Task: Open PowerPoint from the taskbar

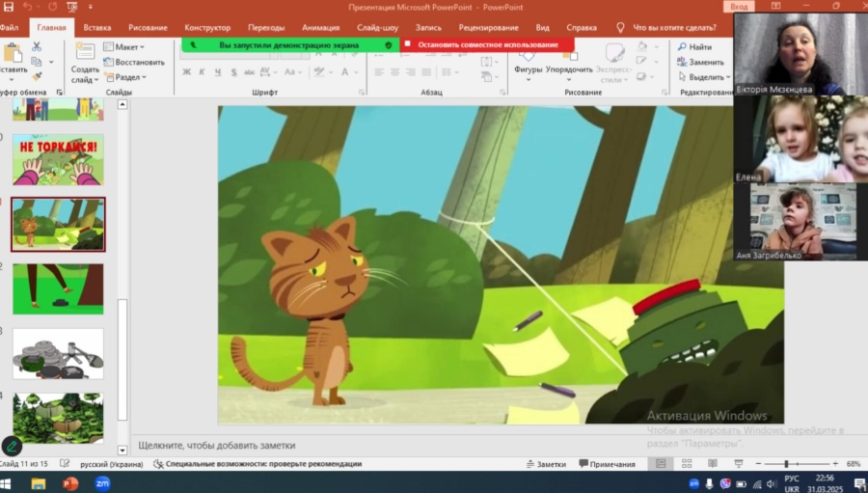Action: point(69,483)
